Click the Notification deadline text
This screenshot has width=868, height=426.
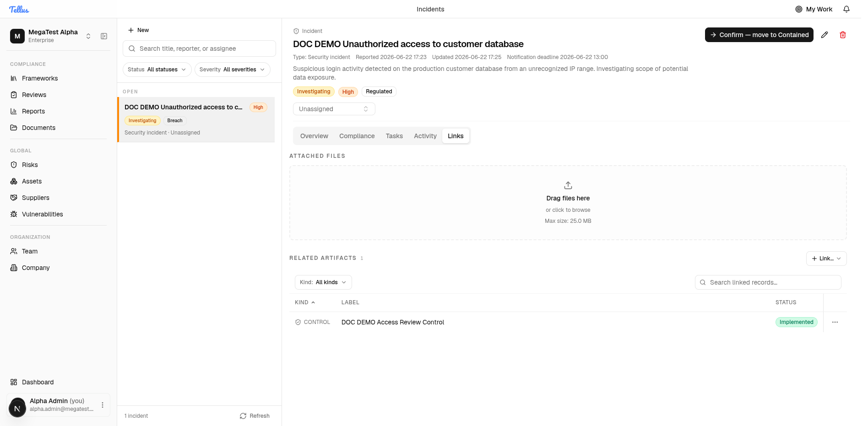click(558, 57)
